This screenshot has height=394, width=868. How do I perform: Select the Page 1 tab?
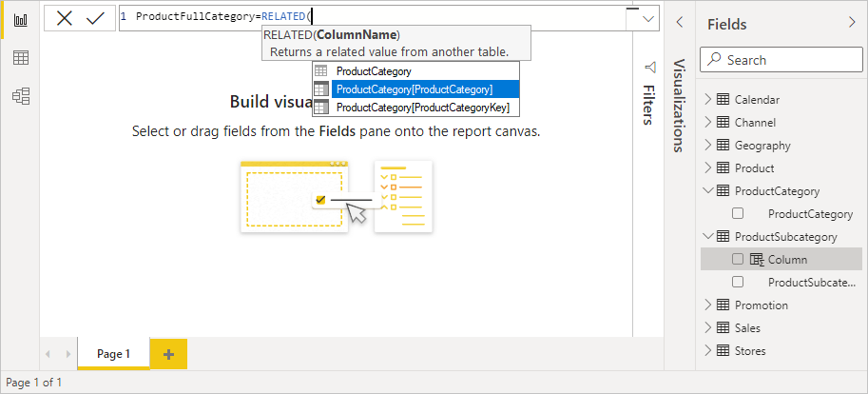click(111, 354)
